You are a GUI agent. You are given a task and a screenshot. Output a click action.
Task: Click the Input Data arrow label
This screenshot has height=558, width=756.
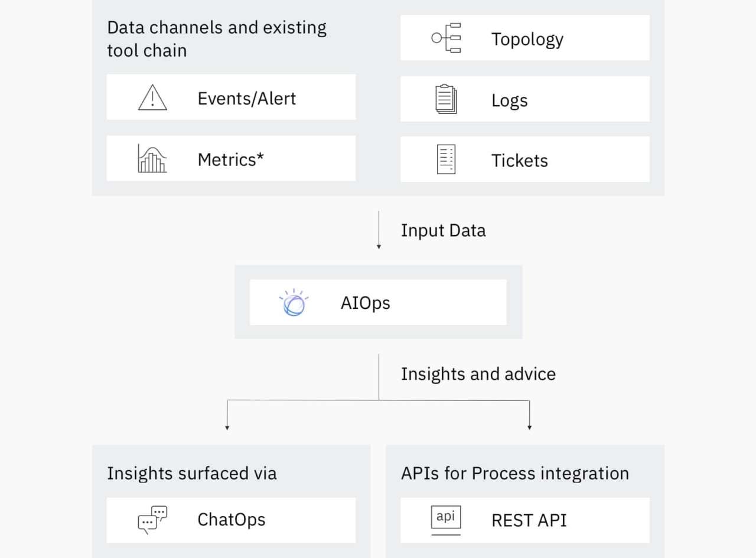(443, 230)
